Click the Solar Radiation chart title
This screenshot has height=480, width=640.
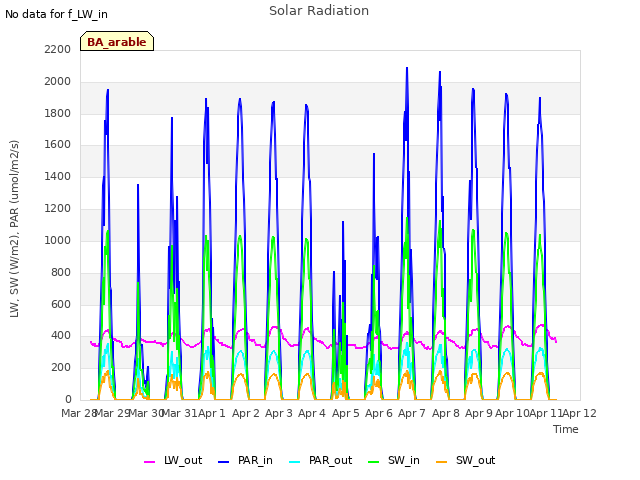point(319,11)
